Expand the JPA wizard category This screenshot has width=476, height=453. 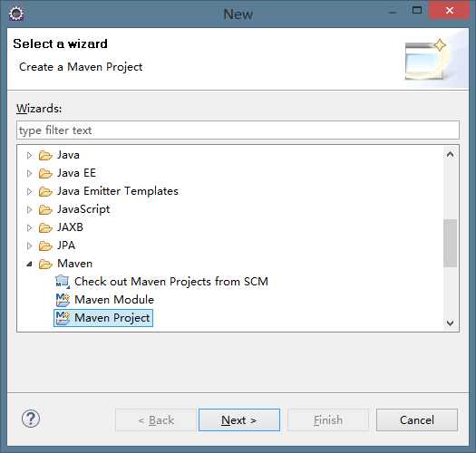click(x=29, y=246)
